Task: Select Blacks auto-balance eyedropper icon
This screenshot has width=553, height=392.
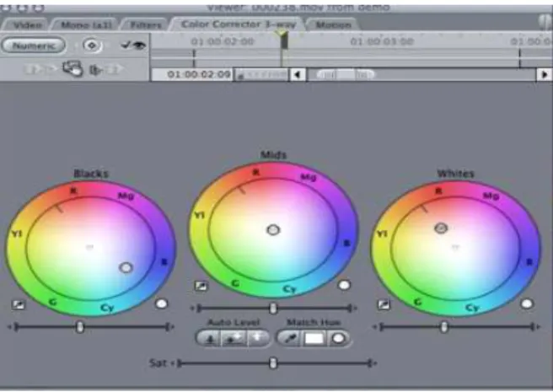Action: [19, 304]
